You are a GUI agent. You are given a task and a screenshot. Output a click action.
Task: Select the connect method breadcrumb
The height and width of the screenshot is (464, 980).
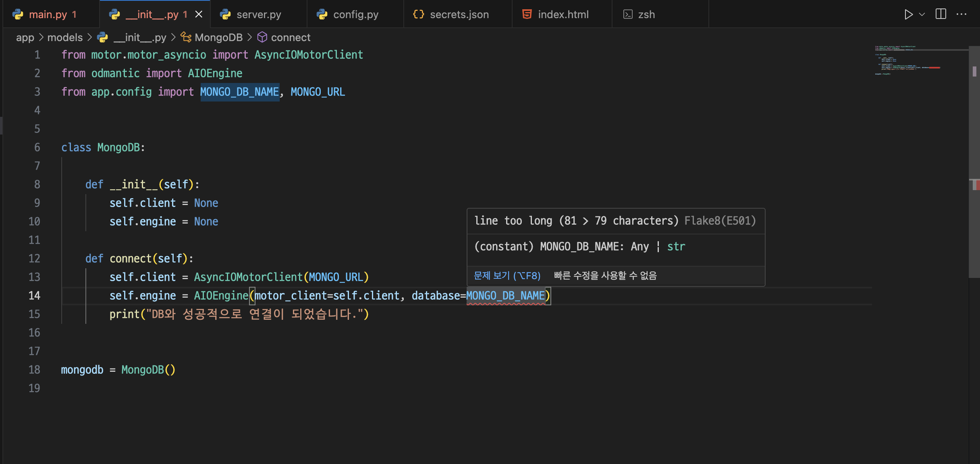point(291,37)
